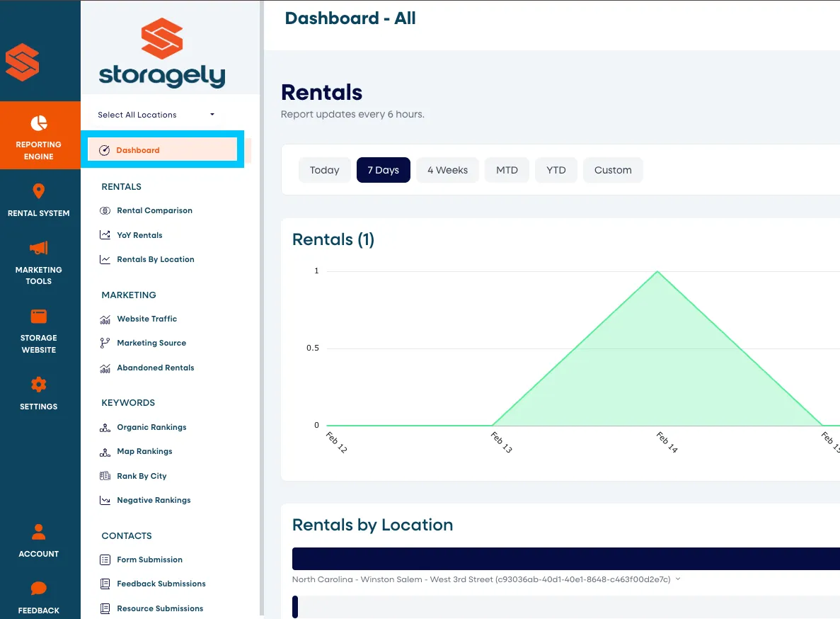Click the Website Traffic bar chart icon

[105, 319]
